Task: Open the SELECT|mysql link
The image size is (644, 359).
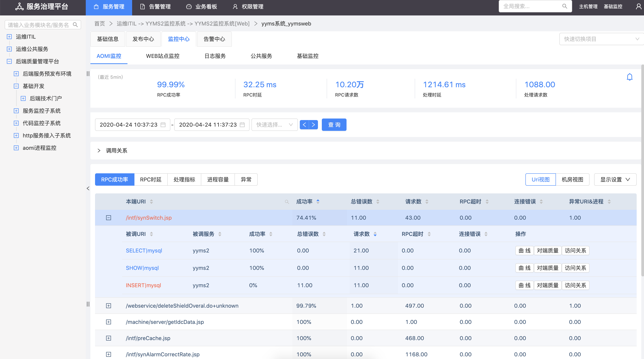Action: click(144, 250)
